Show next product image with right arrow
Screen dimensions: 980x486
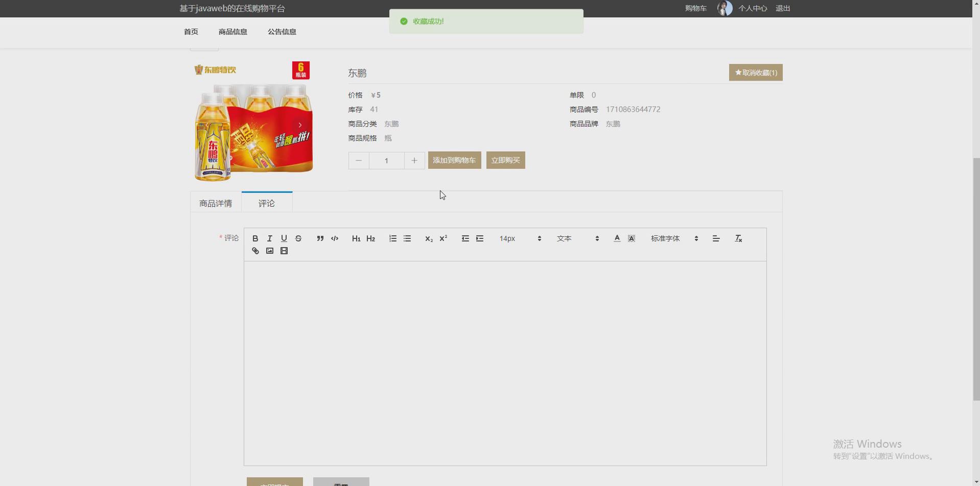click(x=300, y=125)
